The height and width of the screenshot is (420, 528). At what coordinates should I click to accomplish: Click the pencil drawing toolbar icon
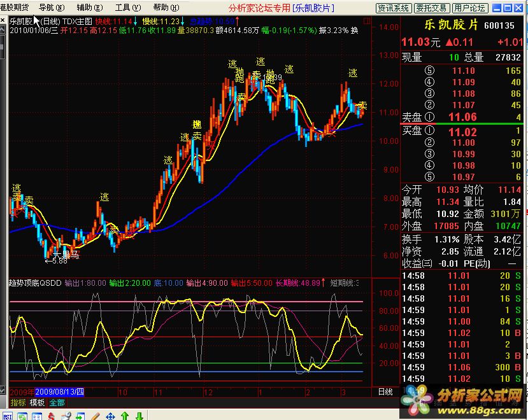96,417
